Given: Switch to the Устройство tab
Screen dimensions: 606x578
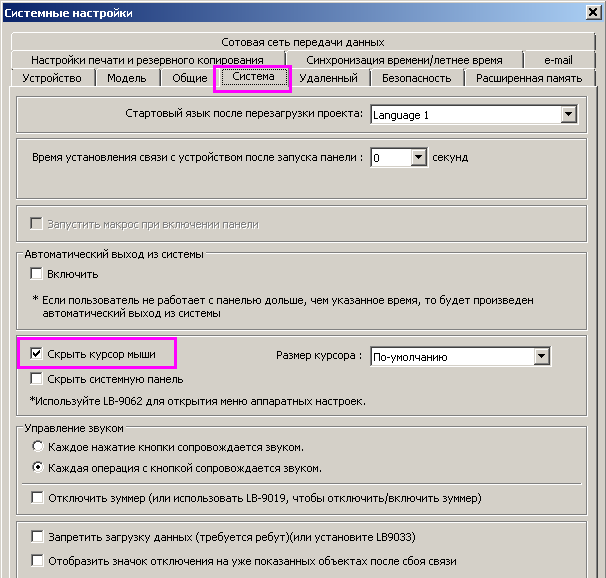Looking at the screenshot, I should point(52,78).
